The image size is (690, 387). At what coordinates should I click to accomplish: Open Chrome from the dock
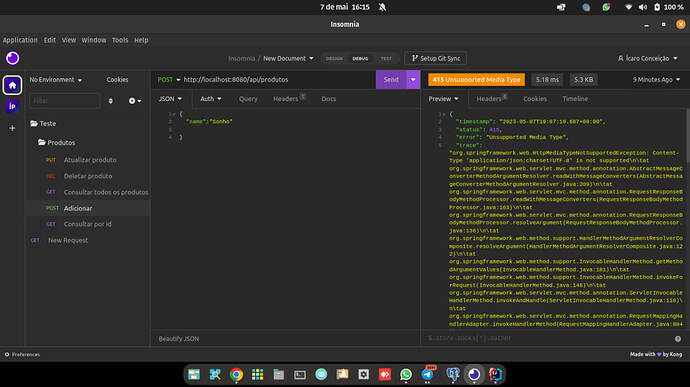[x=236, y=374]
